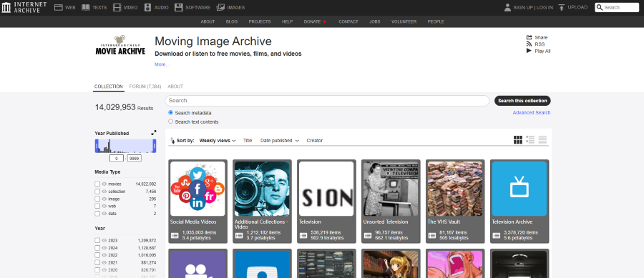
Task: Click the More... description link
Action: [162, 64]
